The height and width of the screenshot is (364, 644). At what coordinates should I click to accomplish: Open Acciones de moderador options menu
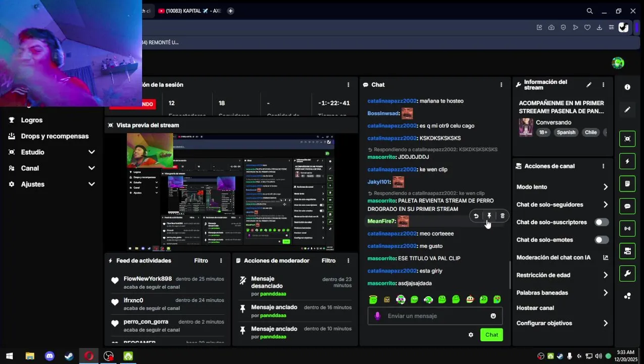[x=348, y=261]
